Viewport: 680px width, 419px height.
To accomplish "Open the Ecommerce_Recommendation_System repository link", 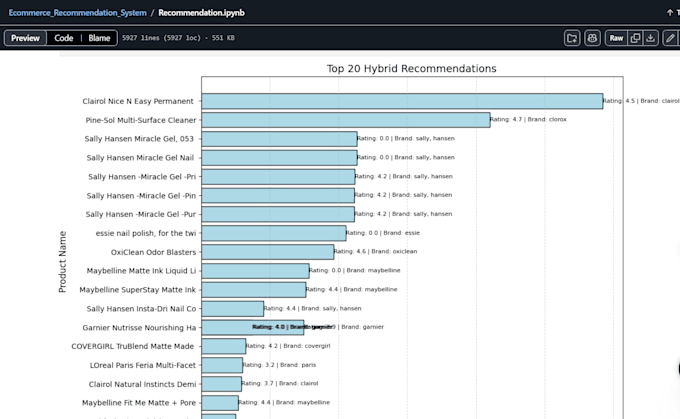I will [78, 13].
